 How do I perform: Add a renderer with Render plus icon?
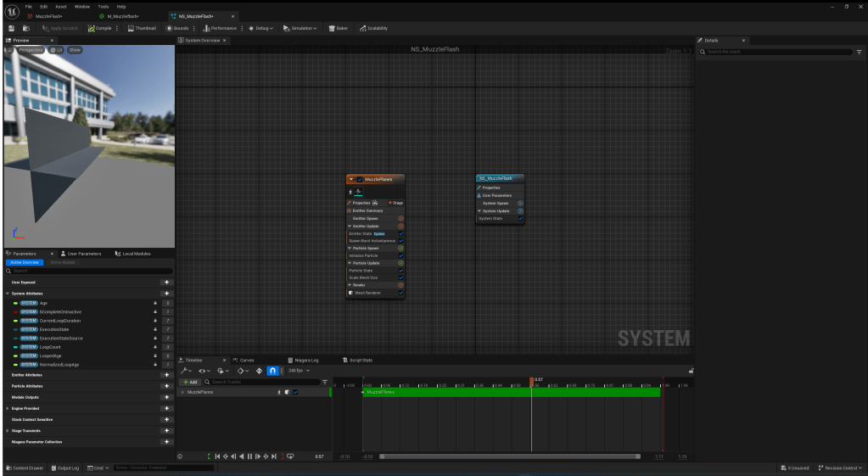pos(400,285)
